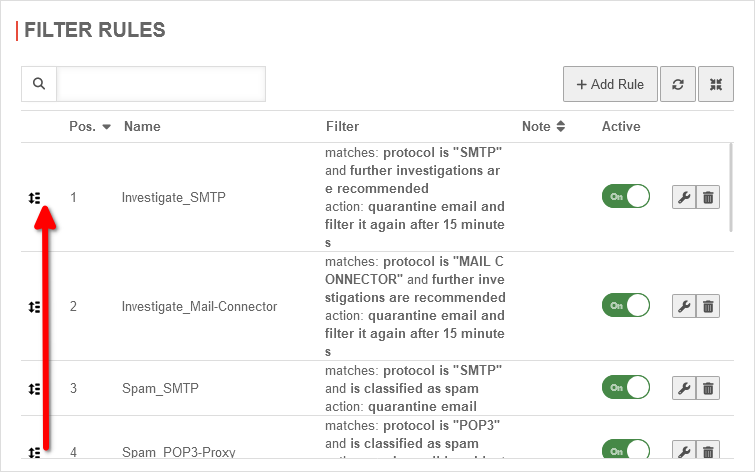Viewport: 755px width, 472px height.
Task: Sort rules by the Pos. column arrow
Action: [x=105, y=127]
